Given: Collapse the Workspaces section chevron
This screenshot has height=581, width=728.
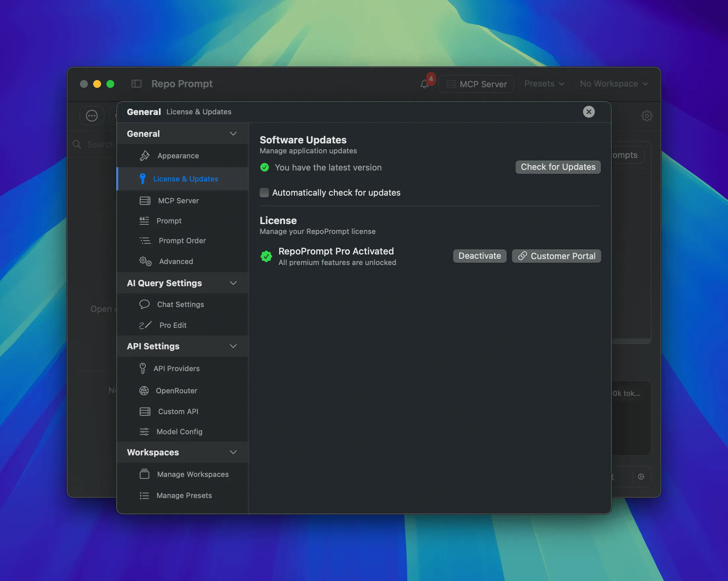Looking at the screenshot, I should point(233,452).
